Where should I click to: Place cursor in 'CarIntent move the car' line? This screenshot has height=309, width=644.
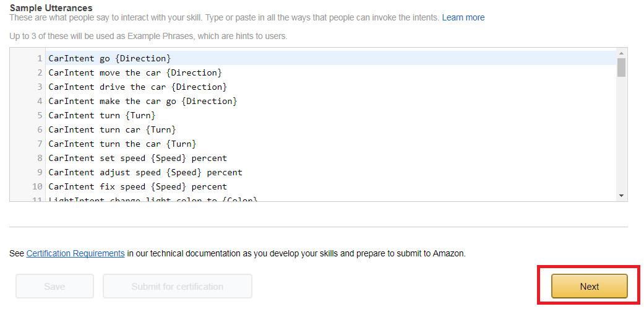tap(331, 72)
